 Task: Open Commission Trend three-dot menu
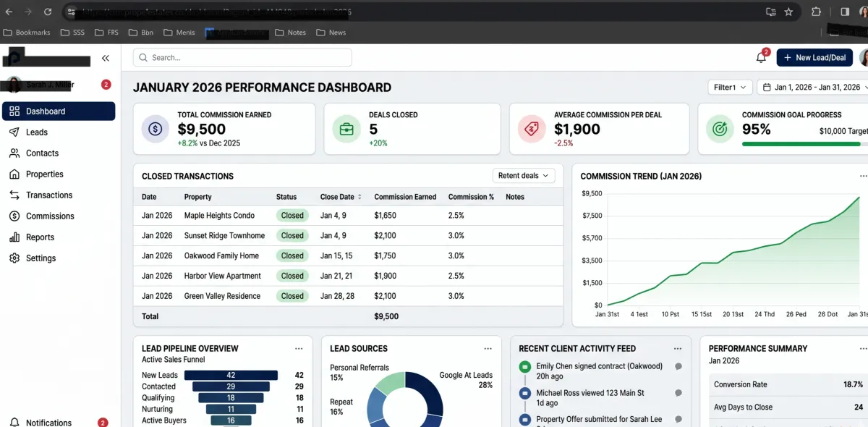[x=863, y=176]
